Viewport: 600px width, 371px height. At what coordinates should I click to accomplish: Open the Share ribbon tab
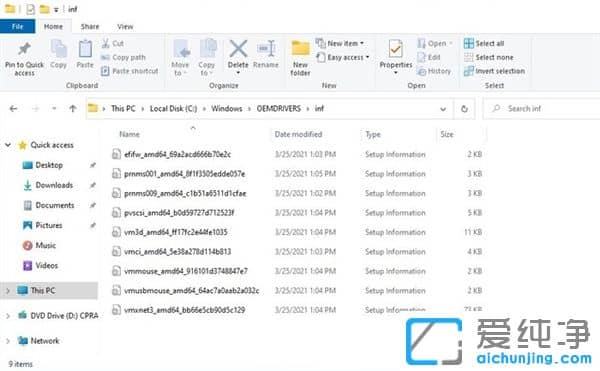pos(90,26)
